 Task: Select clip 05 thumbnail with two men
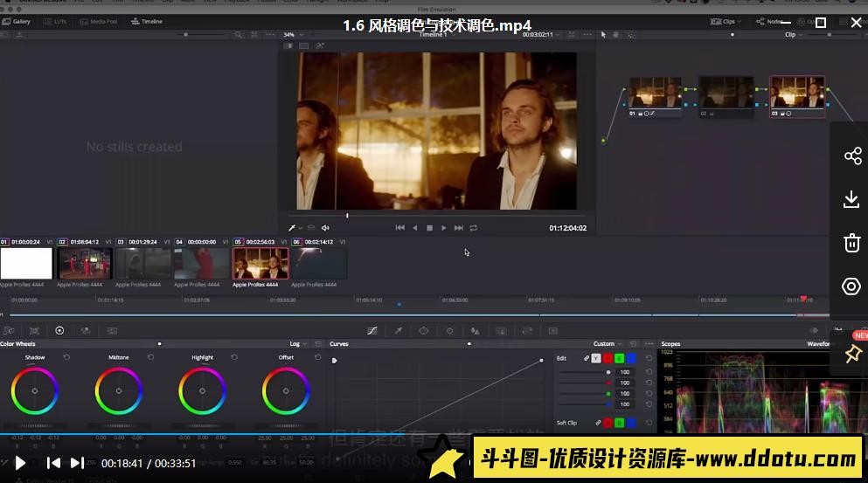[x=260, y=264]
